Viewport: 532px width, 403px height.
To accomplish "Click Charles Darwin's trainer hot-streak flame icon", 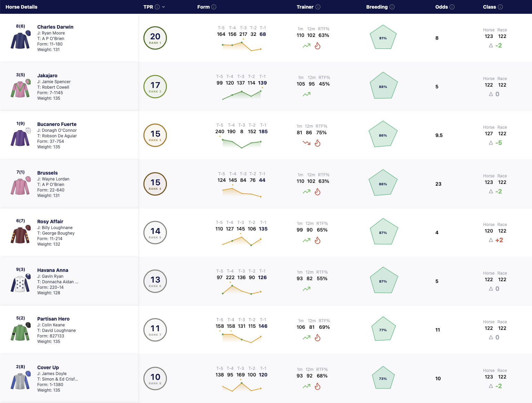I will coord(318,46).
